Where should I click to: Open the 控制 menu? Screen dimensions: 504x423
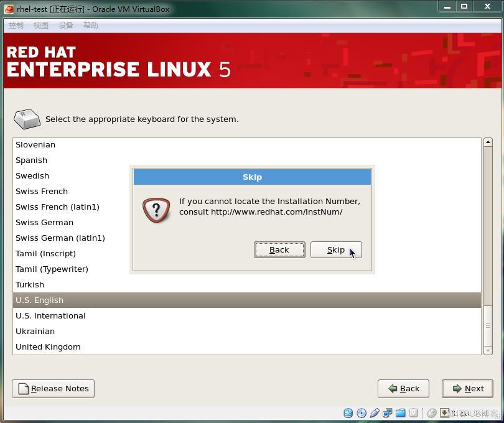[x=16, y=25]
